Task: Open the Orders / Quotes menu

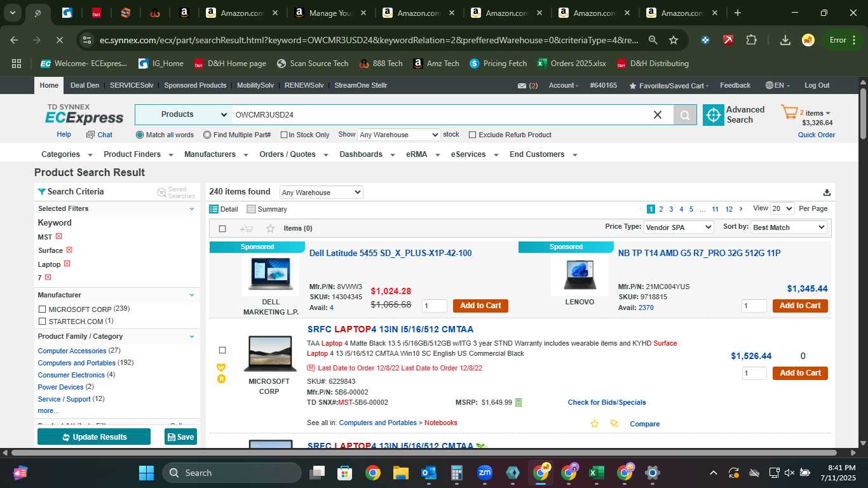Action: click(294, 154)
